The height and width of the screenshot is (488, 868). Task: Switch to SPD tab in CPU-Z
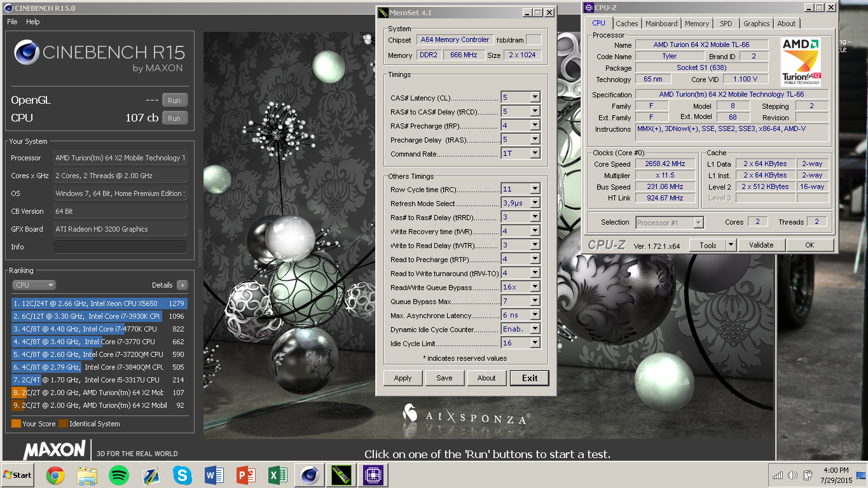click(x=726, y=24)
